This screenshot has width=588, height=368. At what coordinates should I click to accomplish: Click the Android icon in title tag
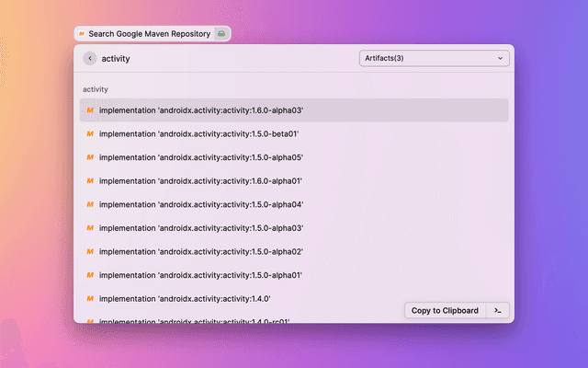click(220, 33)
